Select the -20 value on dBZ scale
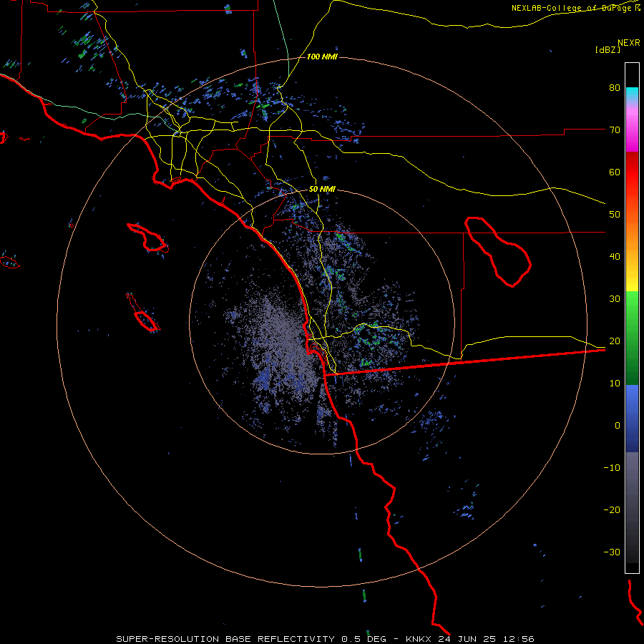This screenshot has height=644, width=644. [x=612, y=510]
